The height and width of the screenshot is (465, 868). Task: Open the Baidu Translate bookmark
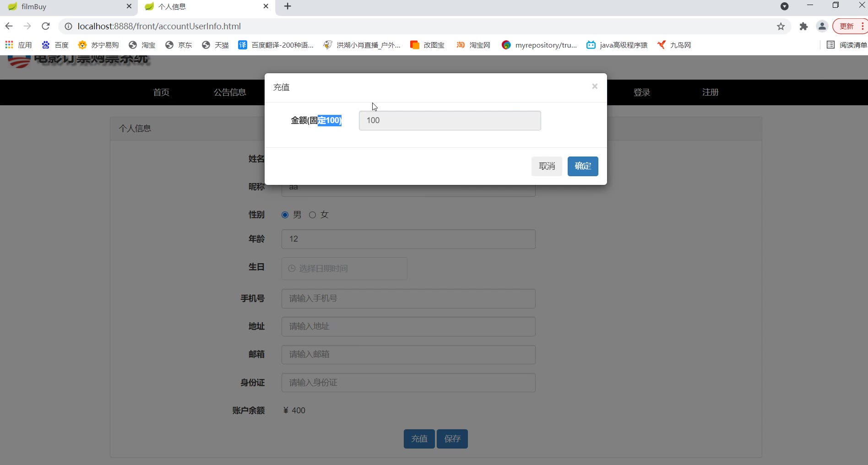tap(276, 45)
